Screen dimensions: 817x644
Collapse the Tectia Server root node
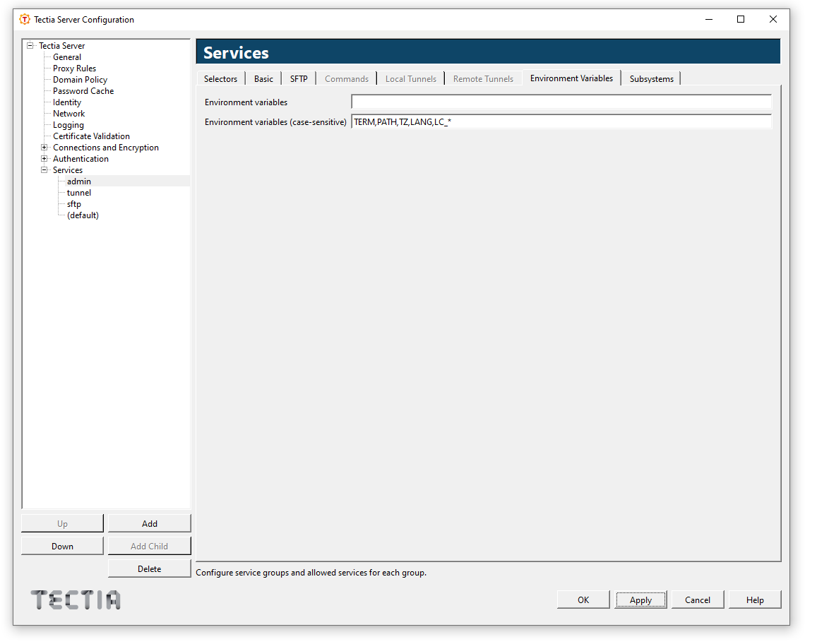(x=30, y=45)
